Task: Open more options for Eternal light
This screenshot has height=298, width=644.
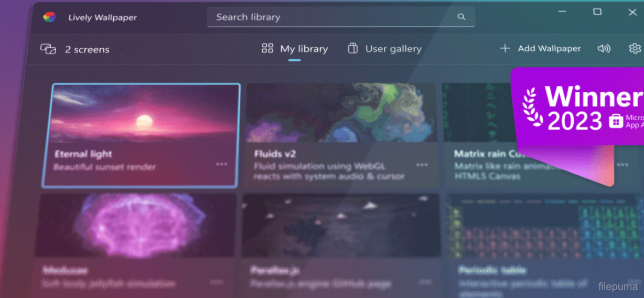Action: [x=222, y=164]
